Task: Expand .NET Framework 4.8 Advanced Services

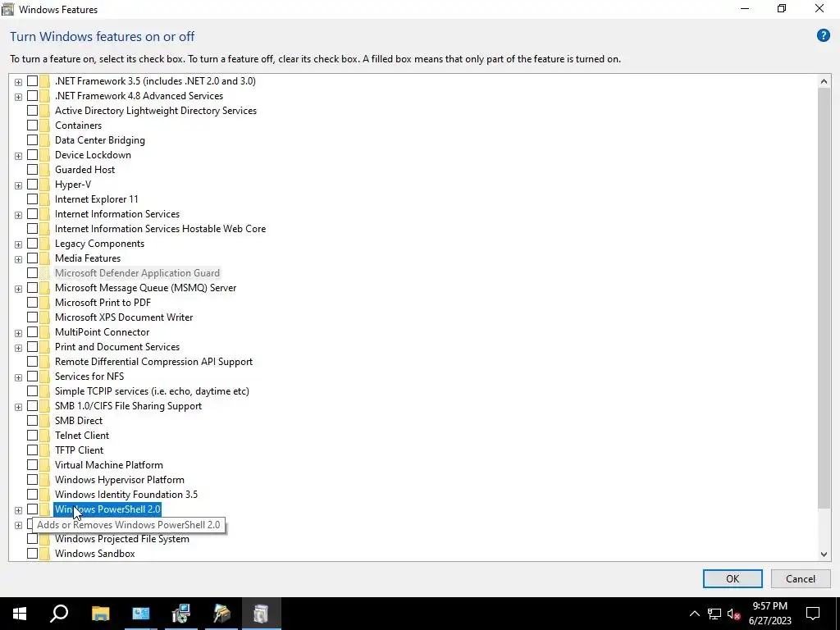Action: (x=18, y=97)
